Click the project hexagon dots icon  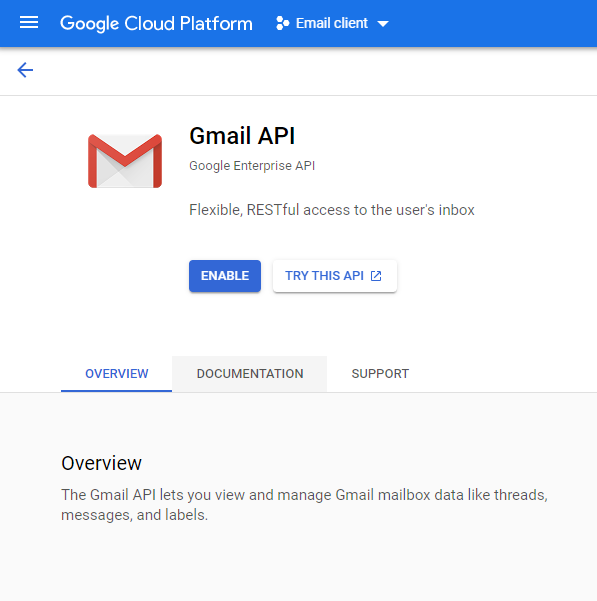pos(282,23)
